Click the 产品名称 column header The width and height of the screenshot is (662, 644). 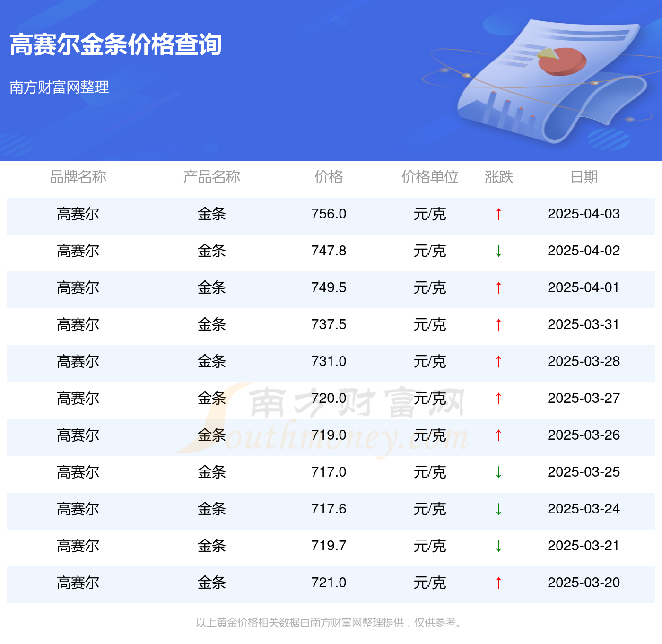pyautogui.click(x=212, y=177)
